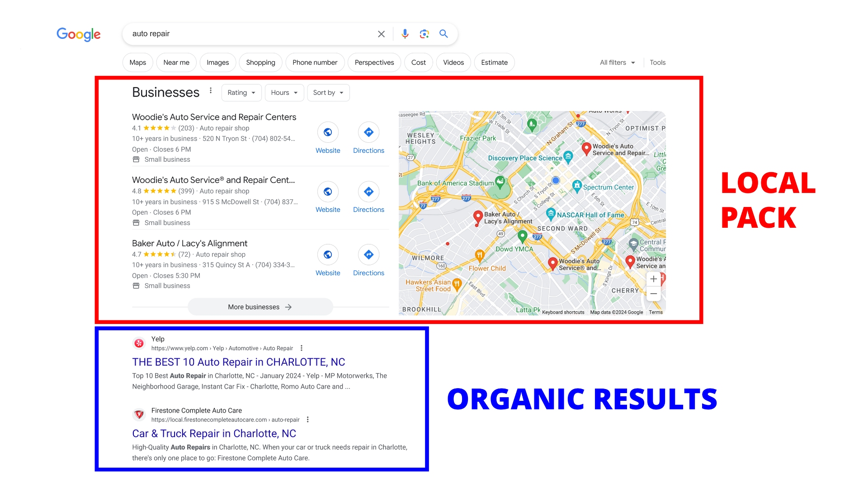Open website icon for Baker Auto / Lacy's Alignment
This screenshot has height=488, width=868.
328,255
